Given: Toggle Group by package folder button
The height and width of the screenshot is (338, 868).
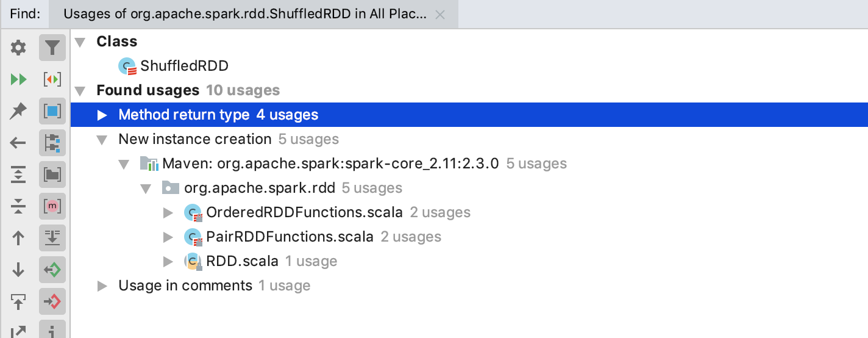Looking at the screenshot, I should (52, 174).
